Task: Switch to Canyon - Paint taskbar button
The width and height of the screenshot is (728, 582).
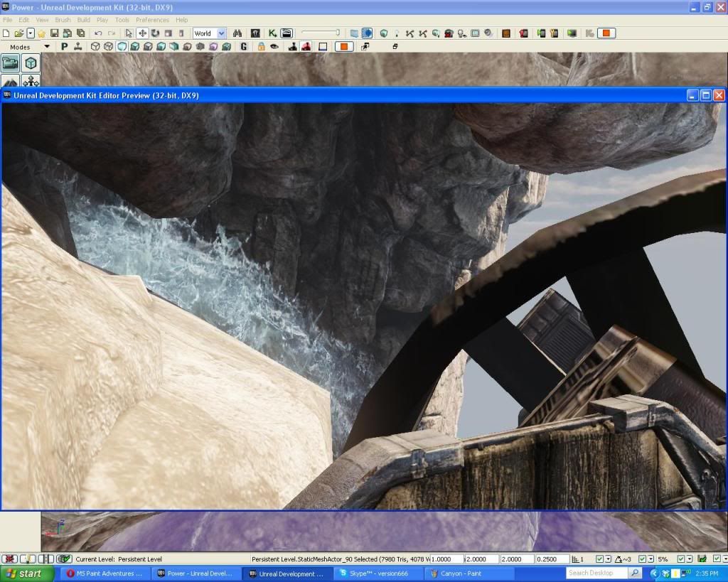Action: coord(463,573)
